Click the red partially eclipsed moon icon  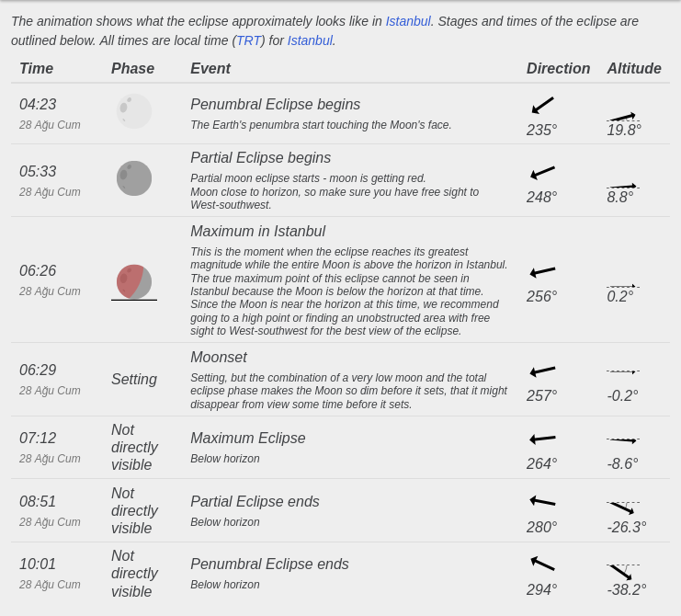(x=134, y=282)
